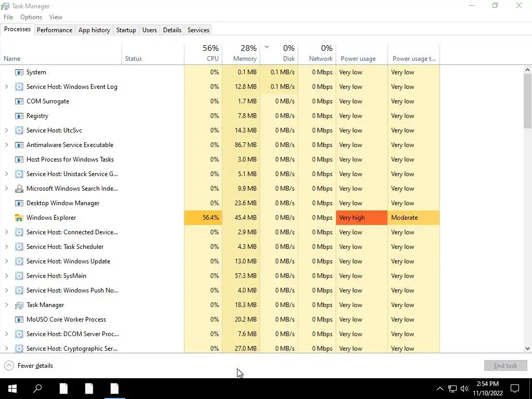Select the 56.4% CPU cell
532x399 pixels.
click(203, 218)
